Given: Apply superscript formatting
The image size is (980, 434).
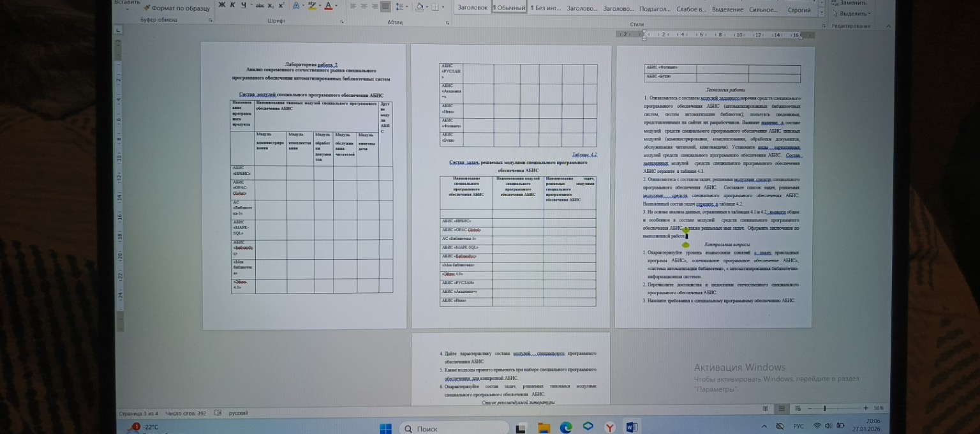Looking at the screenshot, I should [281, 6].
